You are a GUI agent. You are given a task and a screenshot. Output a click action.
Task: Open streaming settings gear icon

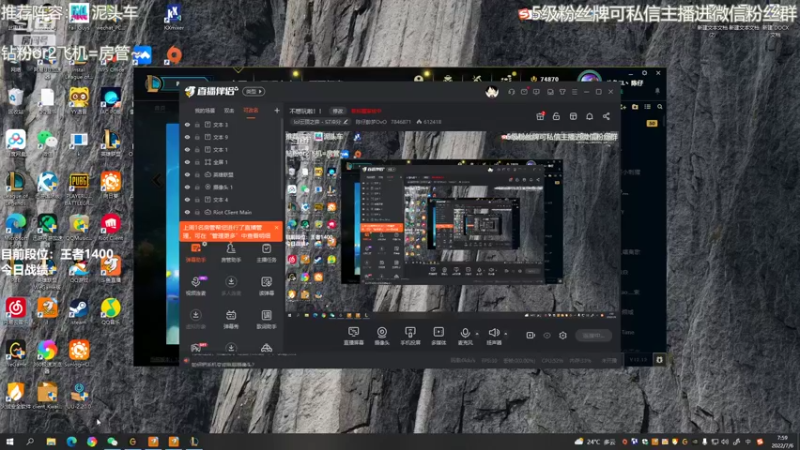(563, 335)
